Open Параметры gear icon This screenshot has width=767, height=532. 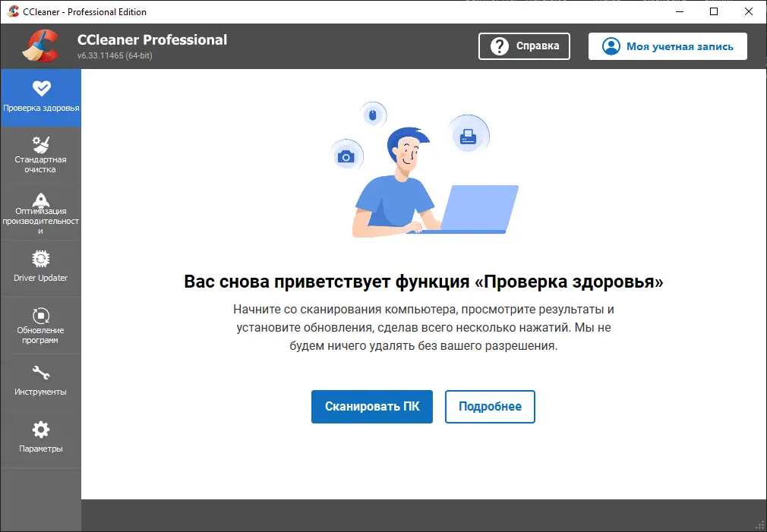[x=40, y=430]
